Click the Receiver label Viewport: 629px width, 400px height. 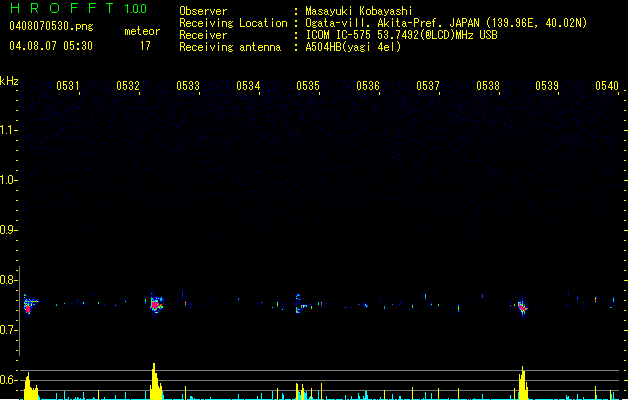point(203,35)
